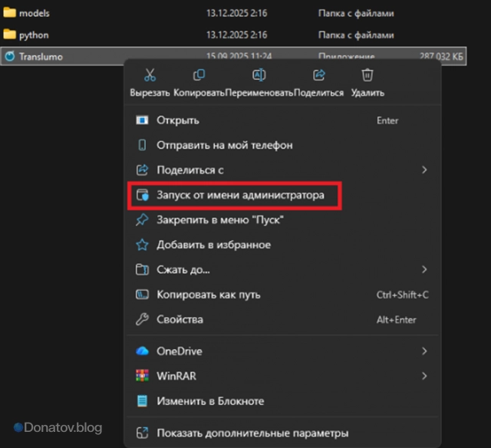
Task: Select the Translumo application file
Action: click(233, 56)
